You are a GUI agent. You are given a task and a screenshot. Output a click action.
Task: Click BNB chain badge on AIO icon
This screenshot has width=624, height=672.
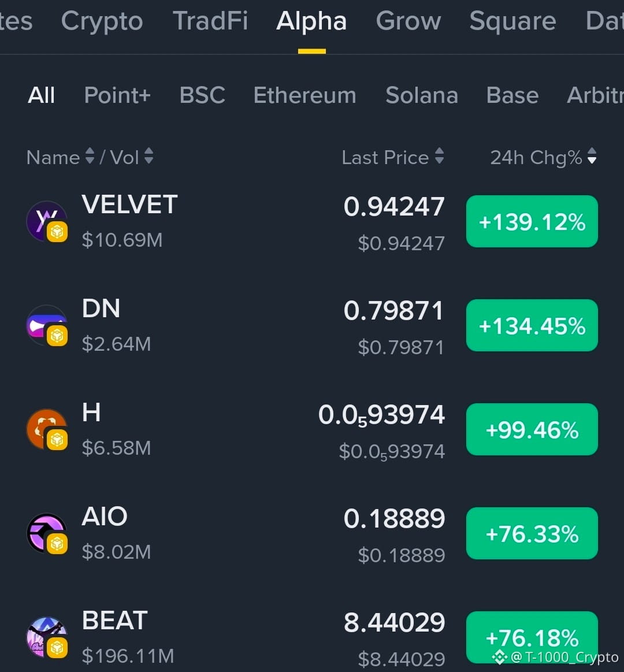coord(57,544)
